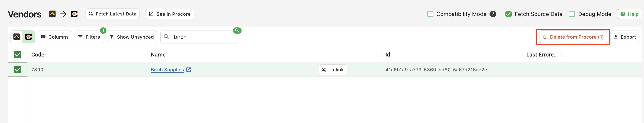The width and height of the screenshot is (644, 123).
Task: Open the Filters panel
Action: (x=89, y=37)
